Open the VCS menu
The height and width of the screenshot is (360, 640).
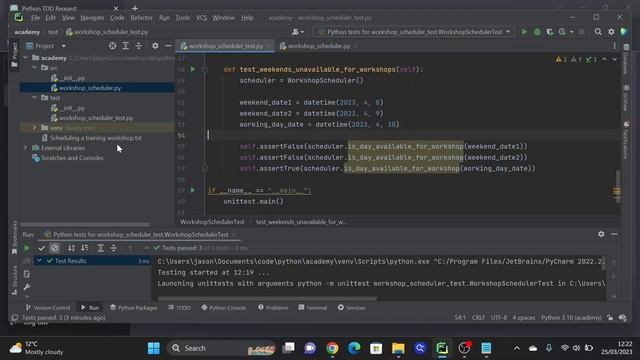click(201, 18)
